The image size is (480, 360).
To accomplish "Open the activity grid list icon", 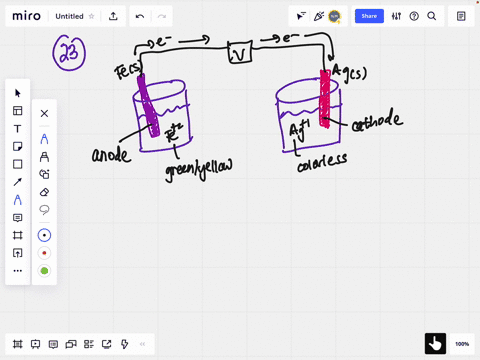I will (89, 344).
